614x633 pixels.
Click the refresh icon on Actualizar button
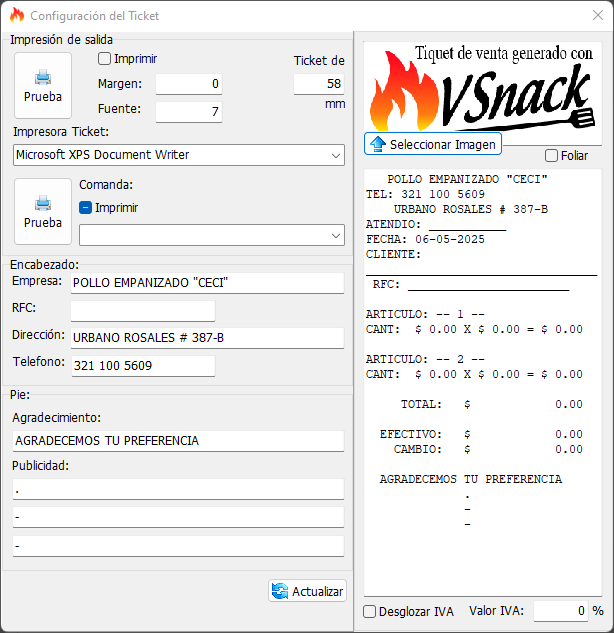coord(280,591)
